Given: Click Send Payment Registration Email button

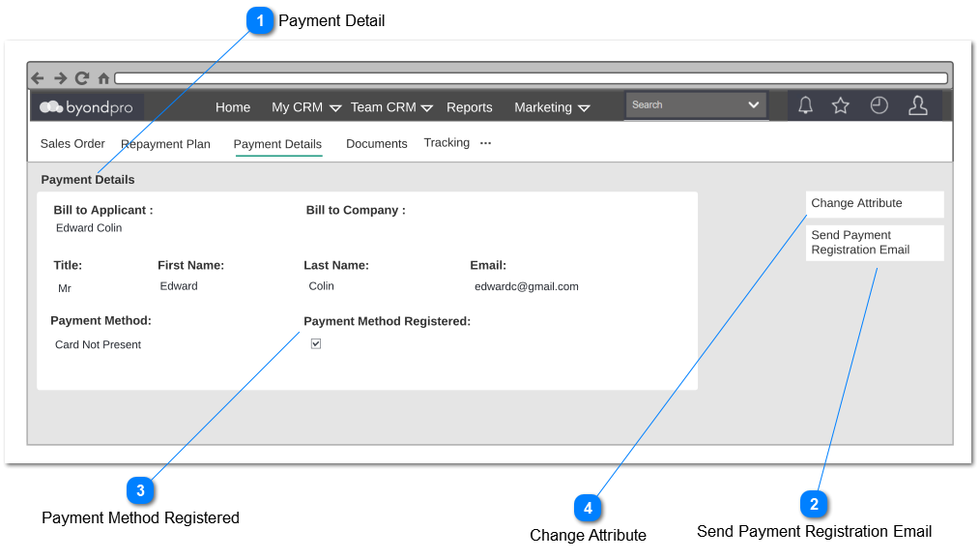Looking at the screenshot, I should coord(875,243).
